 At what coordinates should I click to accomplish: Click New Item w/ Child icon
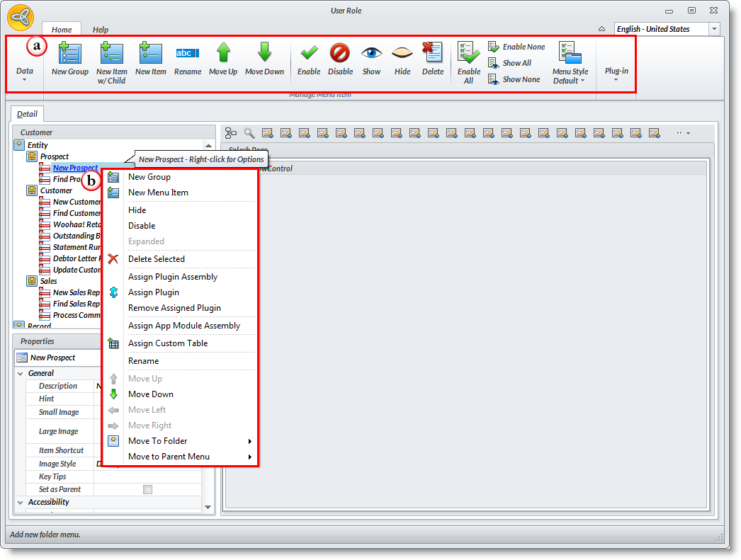point(111,54)
